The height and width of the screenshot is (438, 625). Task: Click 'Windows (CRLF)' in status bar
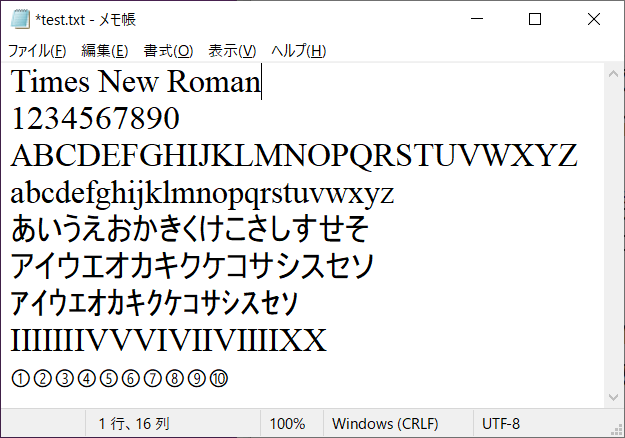pyautogui.click(x=385, y=423)
